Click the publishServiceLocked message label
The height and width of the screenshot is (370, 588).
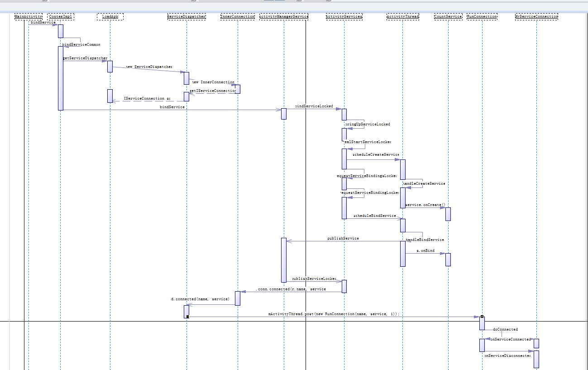coord(314,279)
